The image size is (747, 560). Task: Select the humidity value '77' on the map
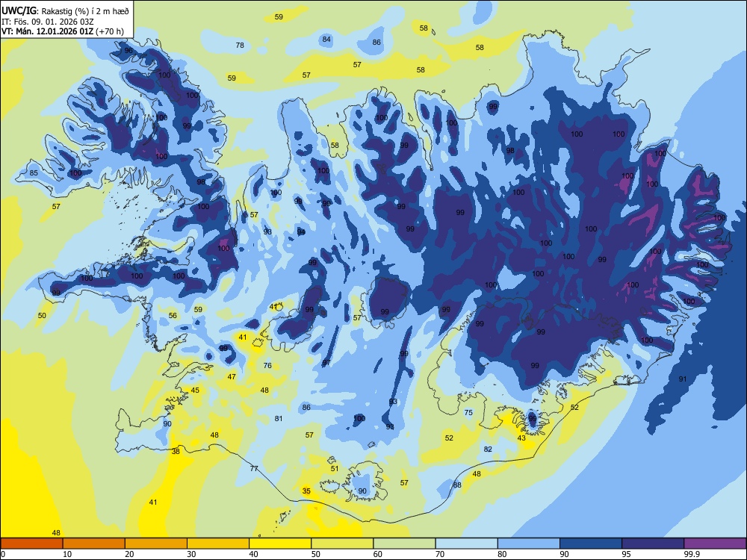[255, 469]
